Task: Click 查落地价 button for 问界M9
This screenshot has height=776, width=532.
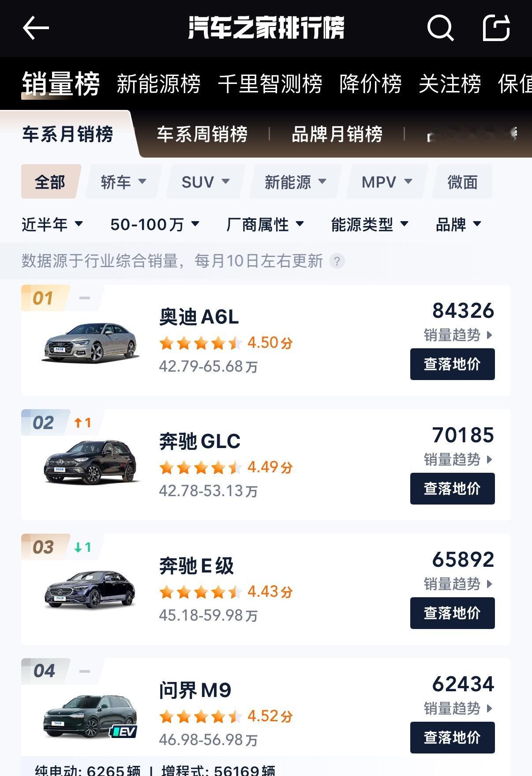Action: [x=452, y=738]
